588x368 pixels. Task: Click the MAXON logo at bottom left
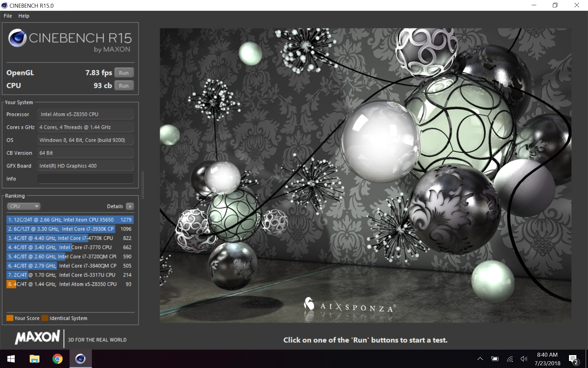click(x=37, y=337)
